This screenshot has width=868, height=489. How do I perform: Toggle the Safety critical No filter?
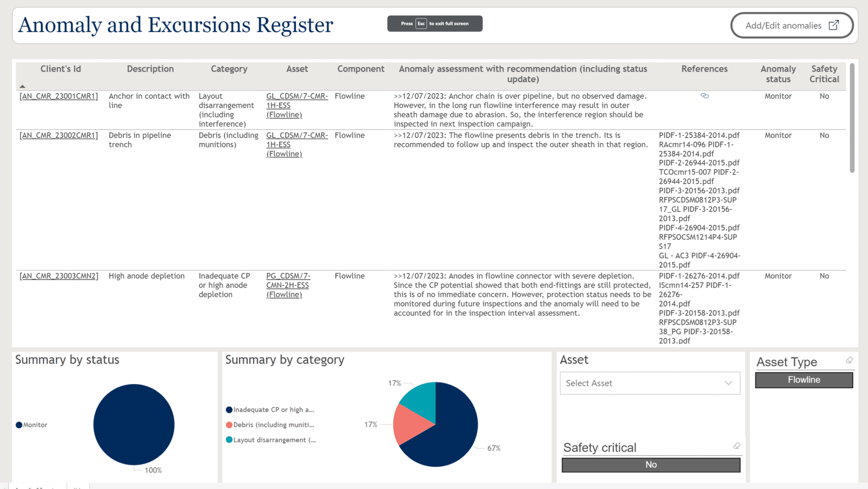tap(651, 465)
